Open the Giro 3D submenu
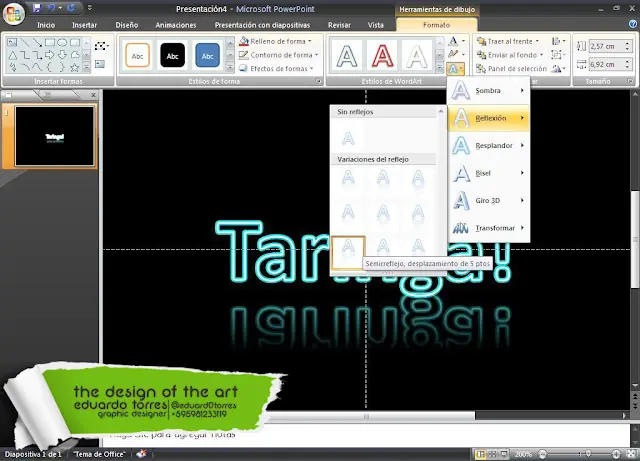Image resolution: width=640 pixels, height=461 pixels. coord(489,200)
